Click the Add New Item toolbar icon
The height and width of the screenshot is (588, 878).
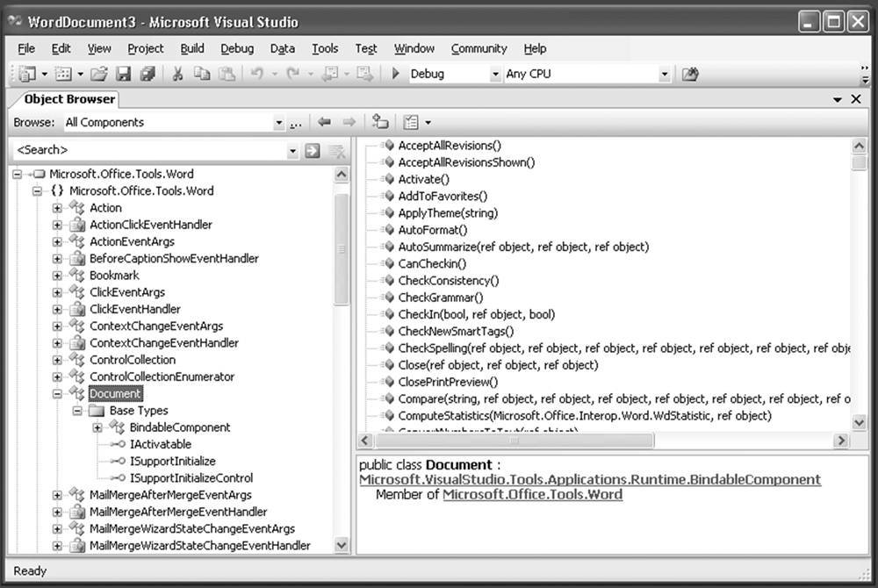[63, 74]
